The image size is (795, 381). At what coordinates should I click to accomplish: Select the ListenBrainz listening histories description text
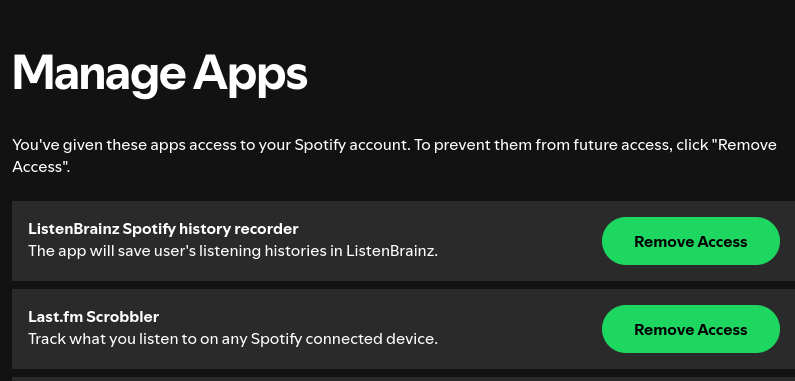click(x=233, y=251)
